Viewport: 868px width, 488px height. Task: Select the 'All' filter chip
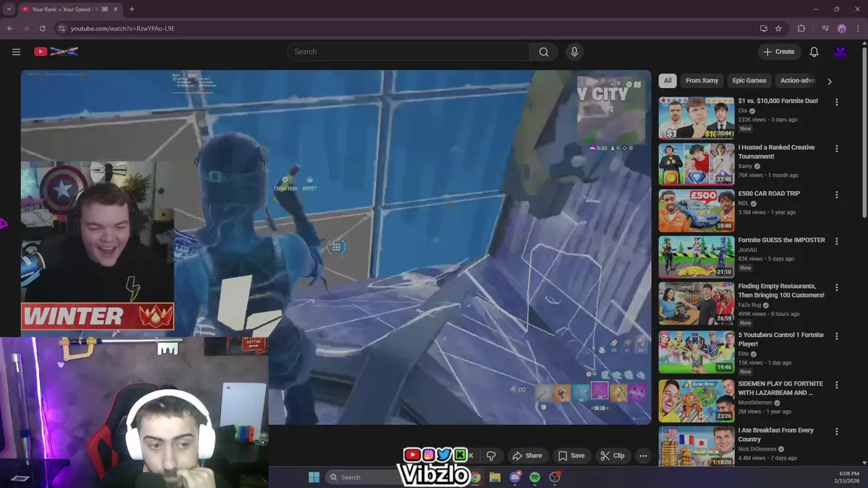667,81
